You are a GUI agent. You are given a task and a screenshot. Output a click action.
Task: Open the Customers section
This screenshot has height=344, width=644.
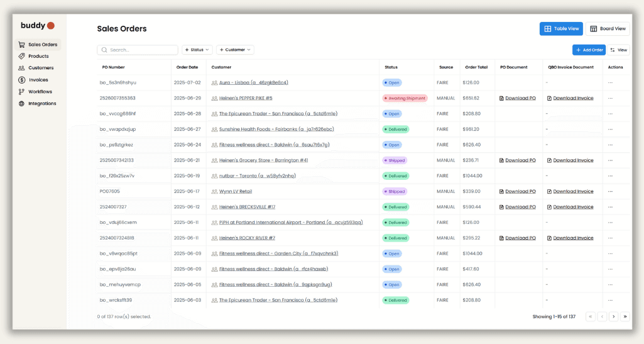36,68
